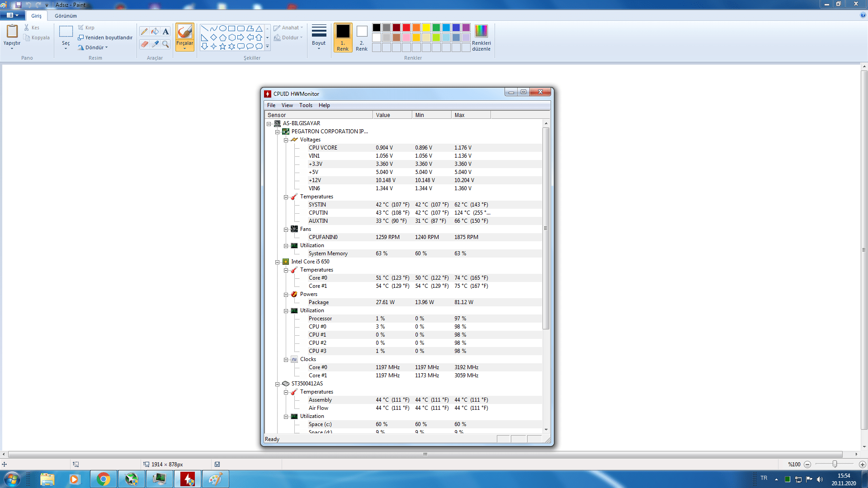This screenshot has width=868, height=488.
Task: Choose the red color swatch
Action: click(x=406, y=28)
